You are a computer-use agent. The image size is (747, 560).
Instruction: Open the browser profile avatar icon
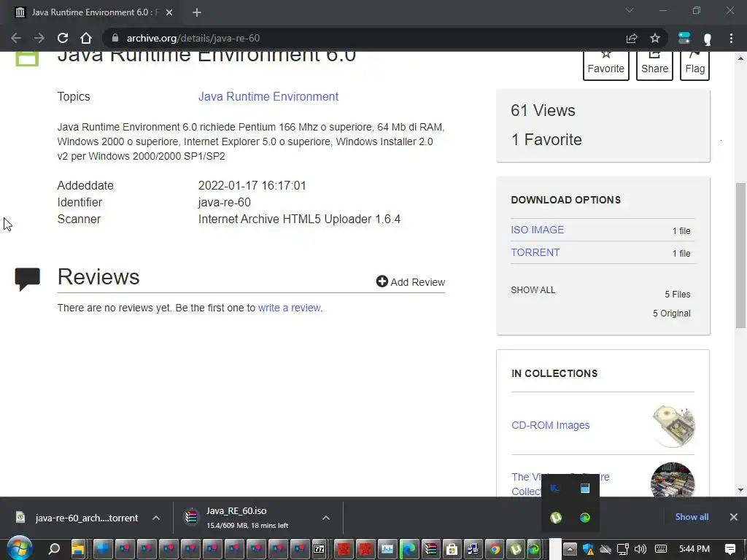[x=708, y=39]
